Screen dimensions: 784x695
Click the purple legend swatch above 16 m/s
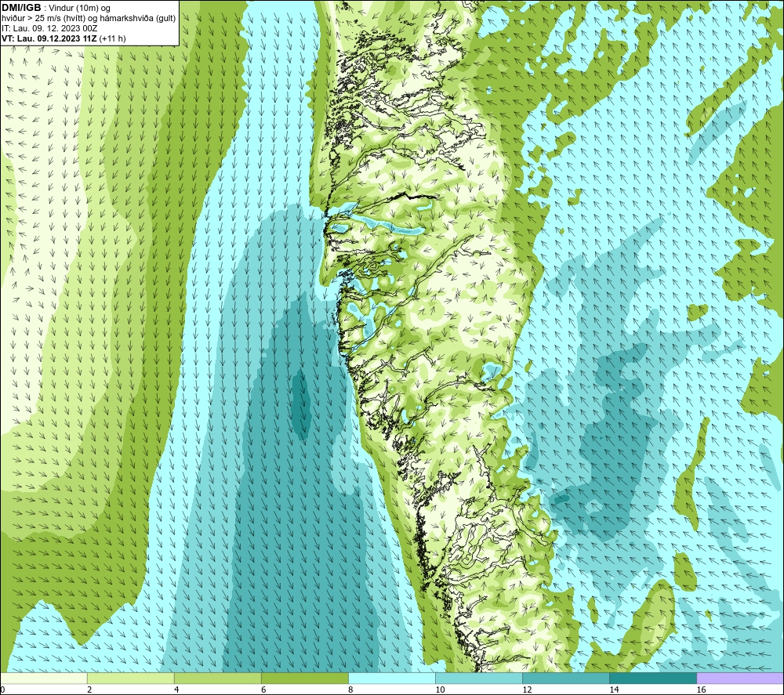[x=740, y=678]
